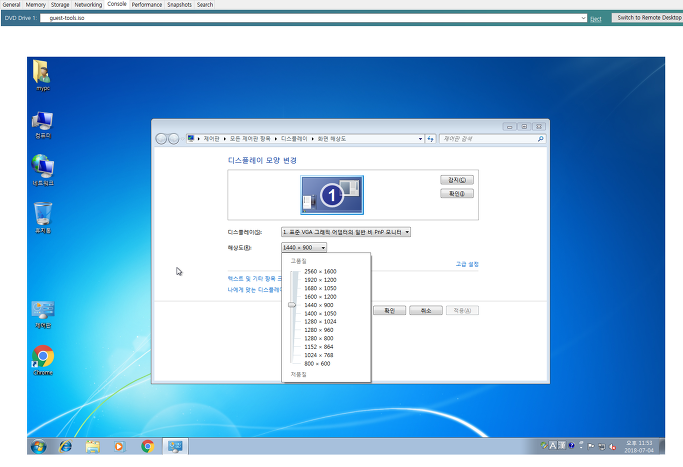
Task: Click the search magnifier icon
Action: pyautogui.click(x=541, y=139)
